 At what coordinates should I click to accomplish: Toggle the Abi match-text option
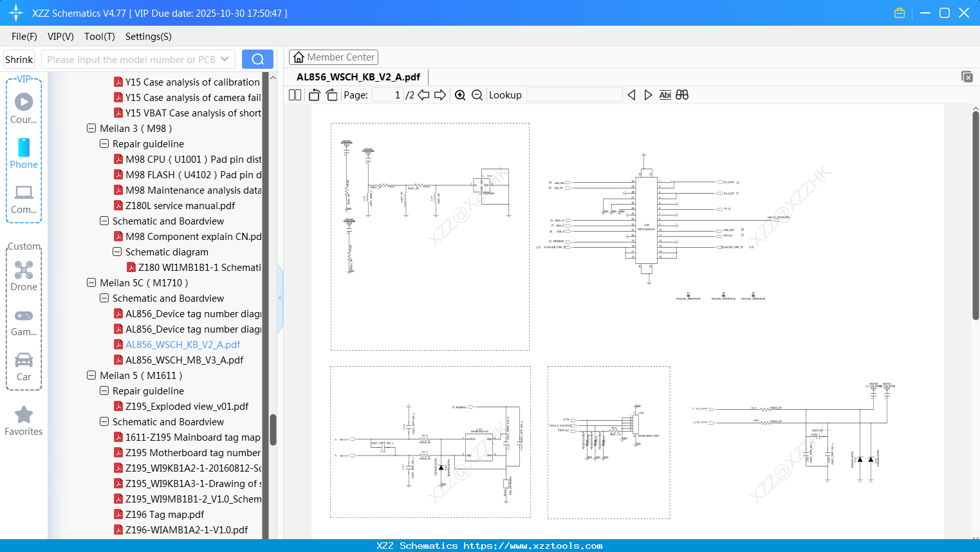coord(665,95)
